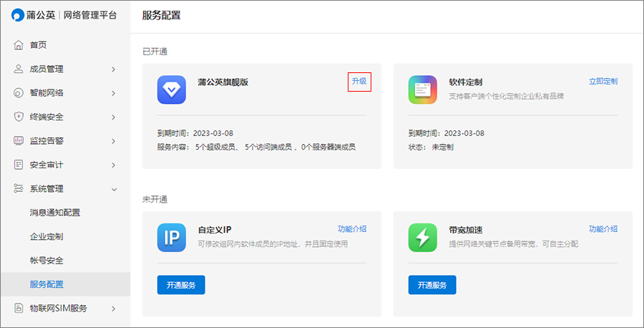Click the 软件定制 colorful icon

pos(423,90)
